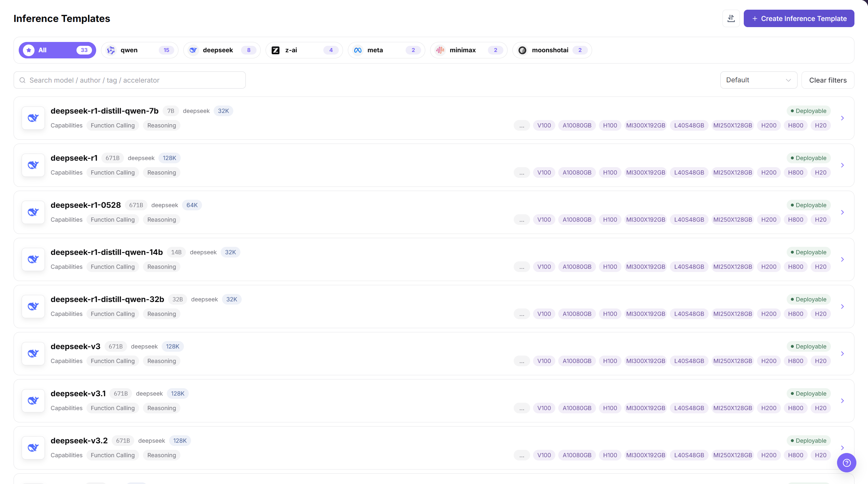
Task: Click the deepseek whale logo in filter tabs
Action: (x=193, y=50)
